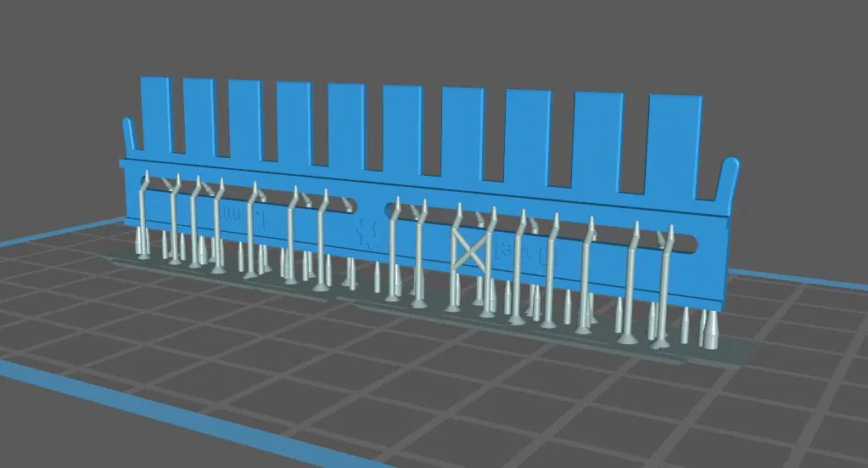Click the embossed gear logo on the model
868x468 pixels.
[x=367, y=234]
